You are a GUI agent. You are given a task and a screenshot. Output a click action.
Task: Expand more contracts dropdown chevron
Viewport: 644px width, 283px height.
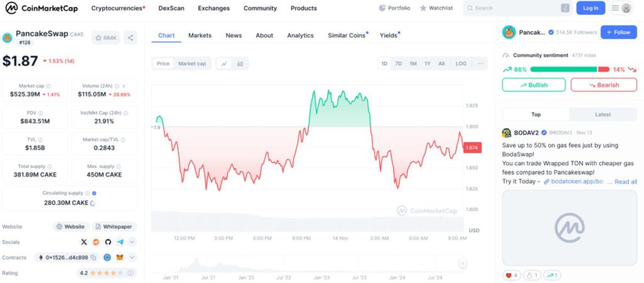click(x=132, y=257)
